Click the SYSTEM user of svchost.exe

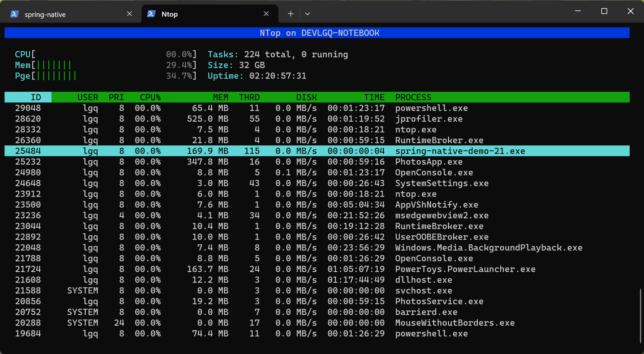click(x=82, y=291)
